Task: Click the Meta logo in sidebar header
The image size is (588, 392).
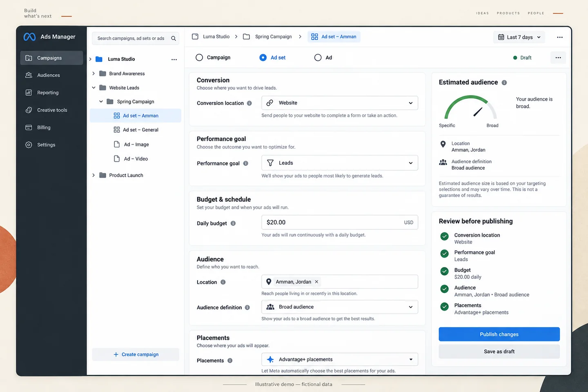Action: (x=29, y=37)
